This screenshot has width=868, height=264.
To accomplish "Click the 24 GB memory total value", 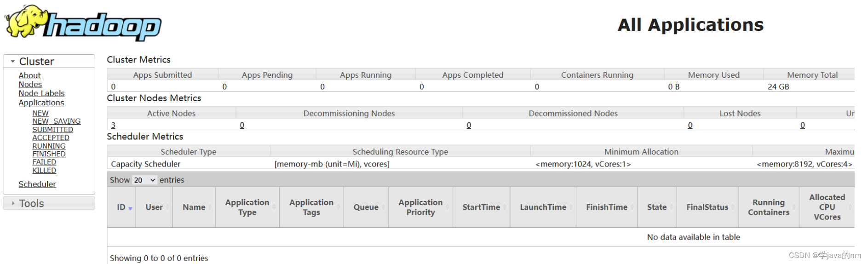I will click(x=778, y=86).
